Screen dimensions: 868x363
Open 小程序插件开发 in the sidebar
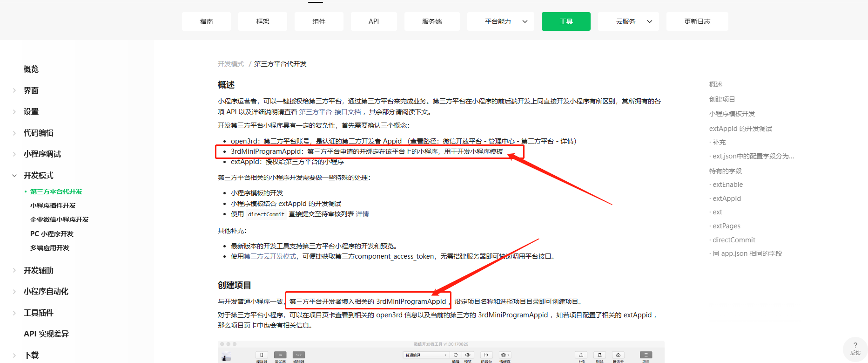tap(53, 205)
